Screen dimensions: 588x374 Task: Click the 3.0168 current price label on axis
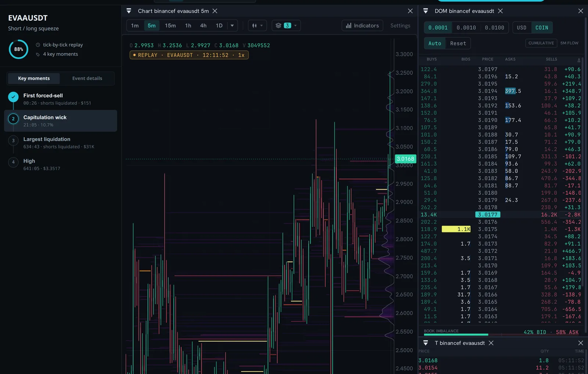405,159
